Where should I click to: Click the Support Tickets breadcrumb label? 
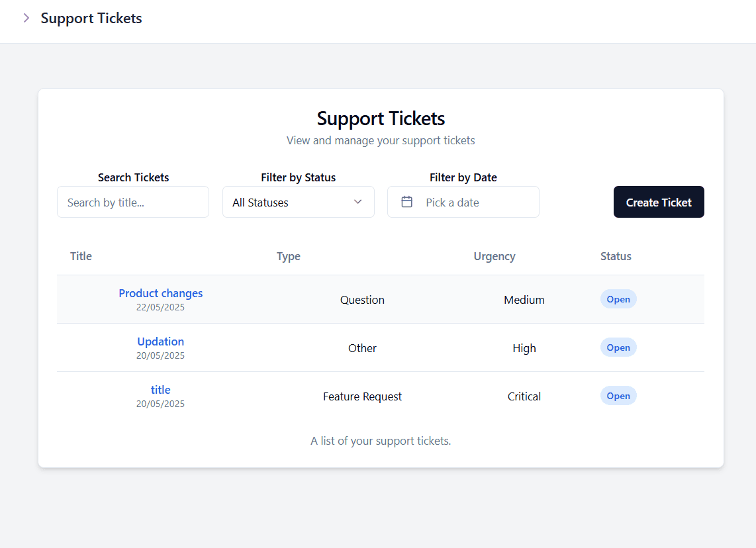[x=91, y=18]
